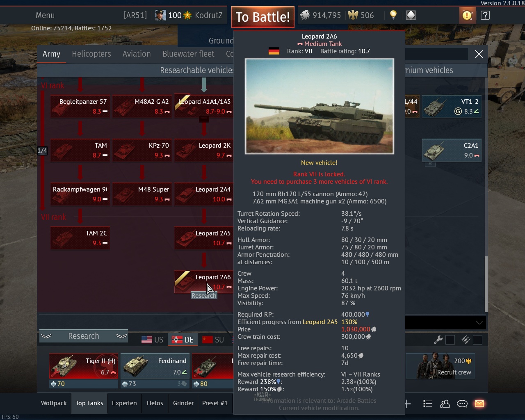This screenshot has width=525, height=420.
Task: Select the Leopard 2A5 vehicle
Action: pos(204,238)
